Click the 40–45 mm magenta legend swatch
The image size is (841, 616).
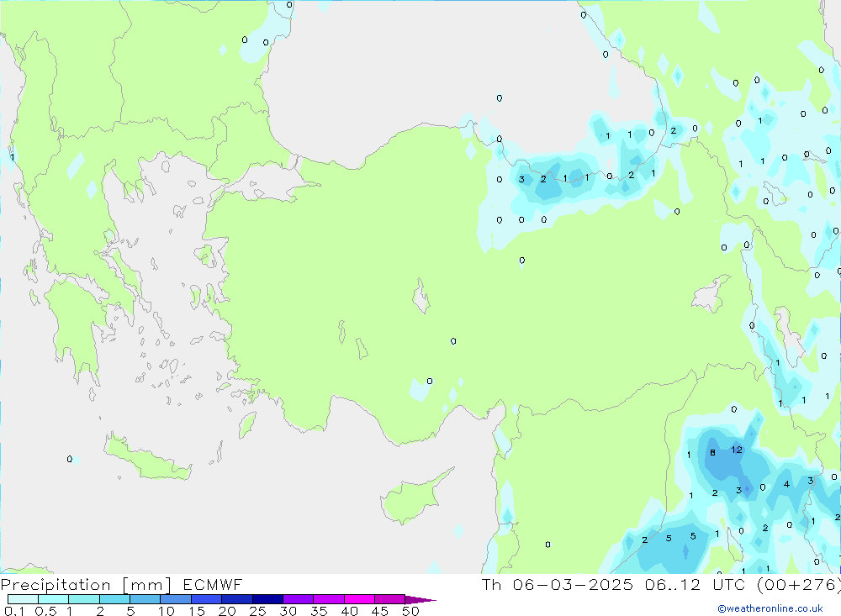click(x=359, y=599)
